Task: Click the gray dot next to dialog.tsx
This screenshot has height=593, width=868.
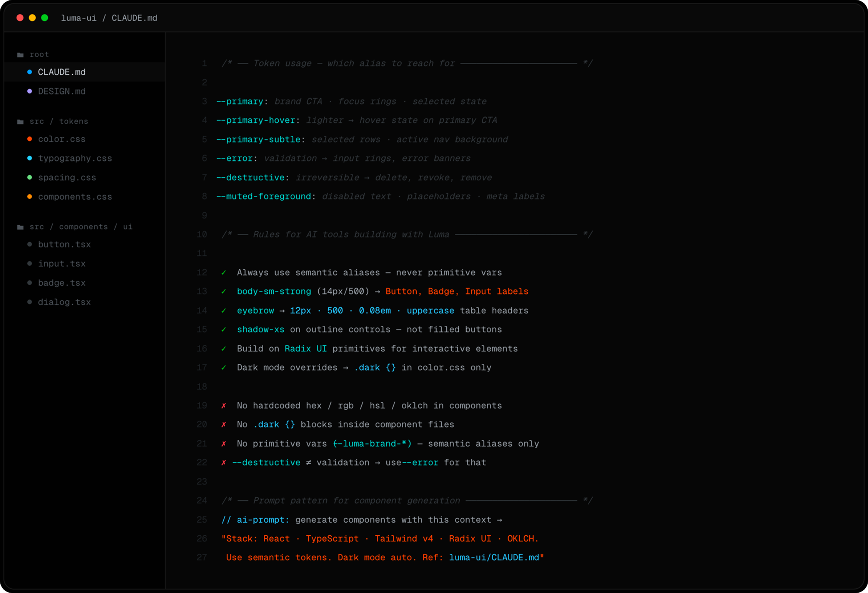Action: pyautogui.click(x=30, y=302)
